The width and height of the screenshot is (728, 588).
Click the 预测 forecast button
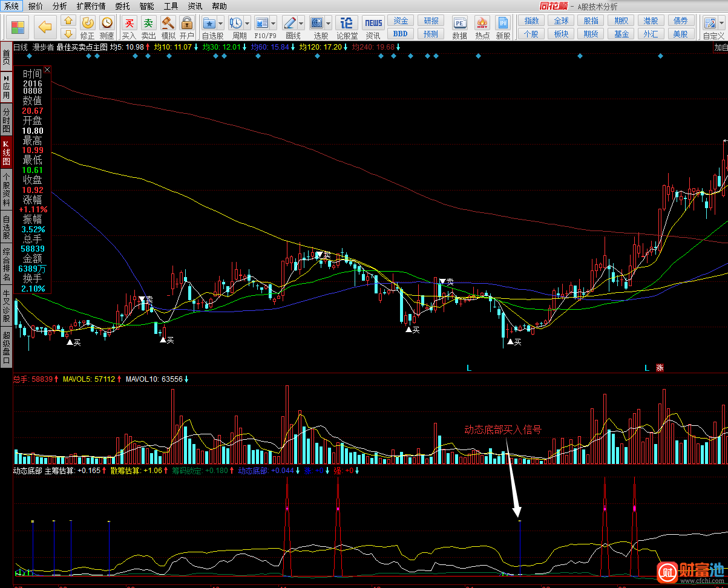pos(431,34)
